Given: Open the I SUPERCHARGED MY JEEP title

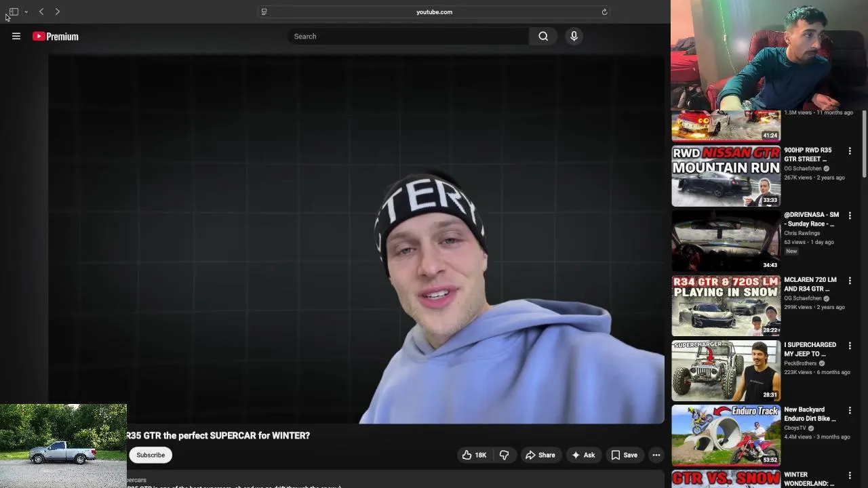Looking at the screenshot, I should 810,349.
